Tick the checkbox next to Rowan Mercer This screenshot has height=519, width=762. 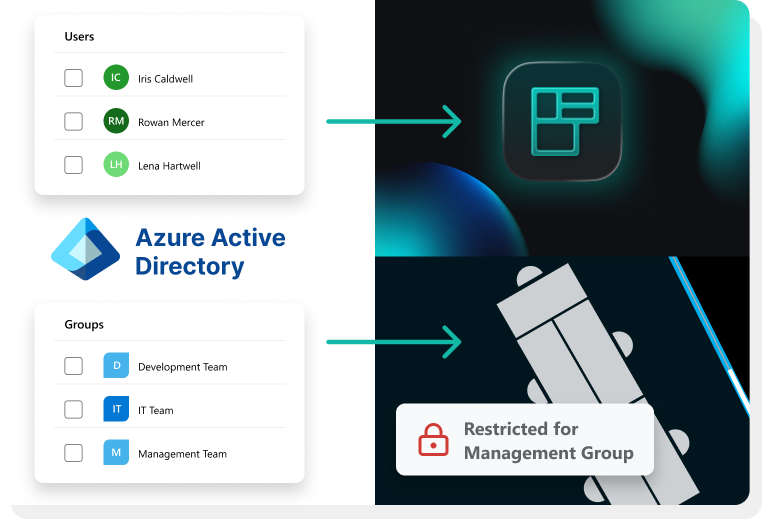point(73,121)
